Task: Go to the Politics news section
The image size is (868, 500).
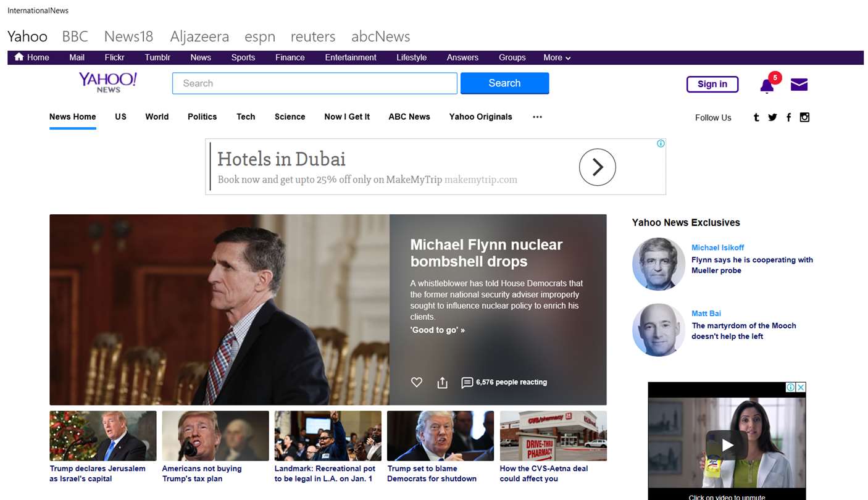Action: click(x=202, y=117)
